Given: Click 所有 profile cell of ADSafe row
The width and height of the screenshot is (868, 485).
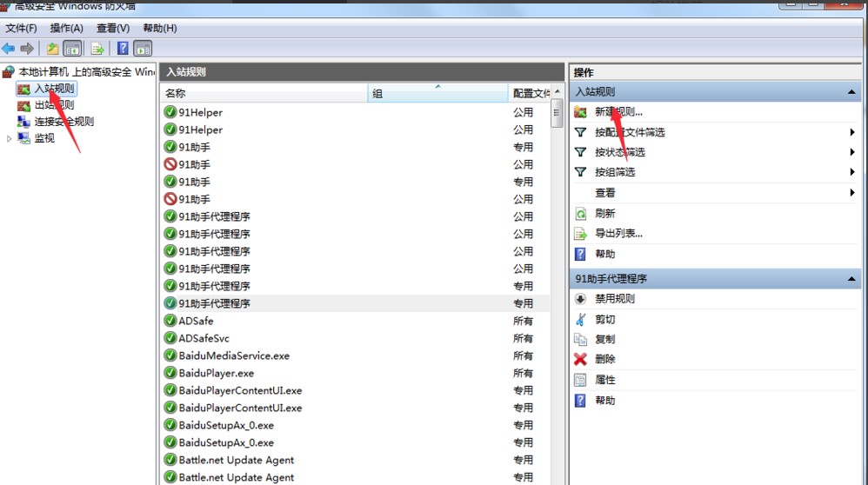Looking at the screenshot, I should point(523,322).
